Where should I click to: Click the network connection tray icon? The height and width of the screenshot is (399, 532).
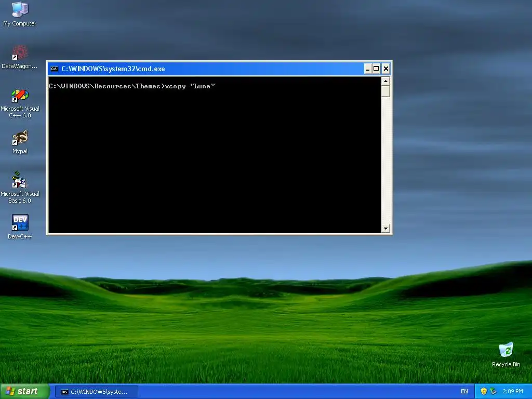(494, 391)
